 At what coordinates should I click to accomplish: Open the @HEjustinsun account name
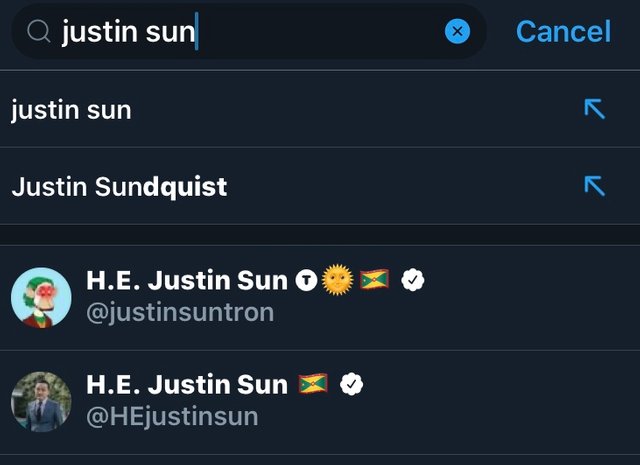(x=187, y=384)
